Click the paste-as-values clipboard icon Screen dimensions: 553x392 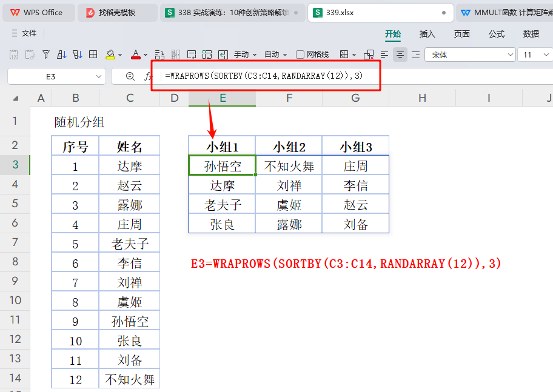pyautogui.click(x=14, y=55)
